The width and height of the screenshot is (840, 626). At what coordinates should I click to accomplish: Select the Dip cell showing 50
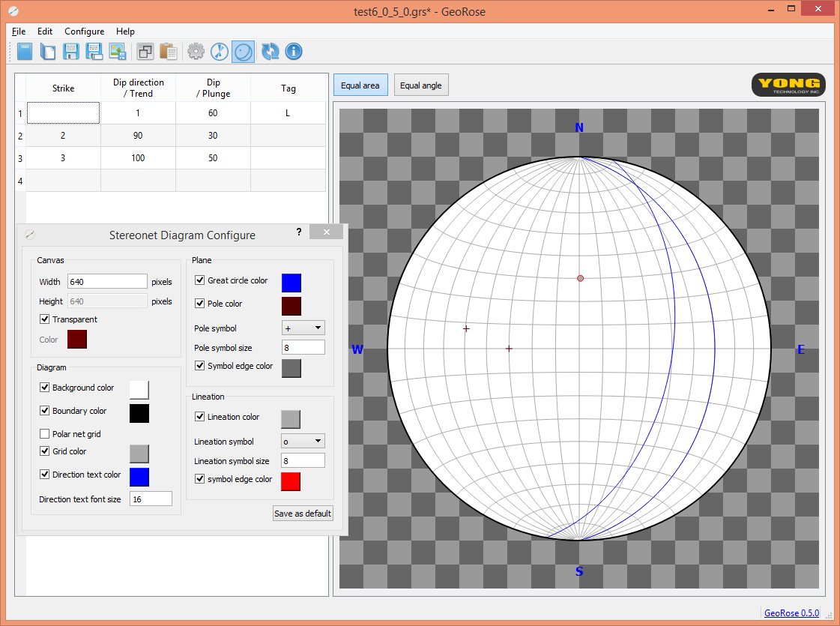[x=214, y=158]
